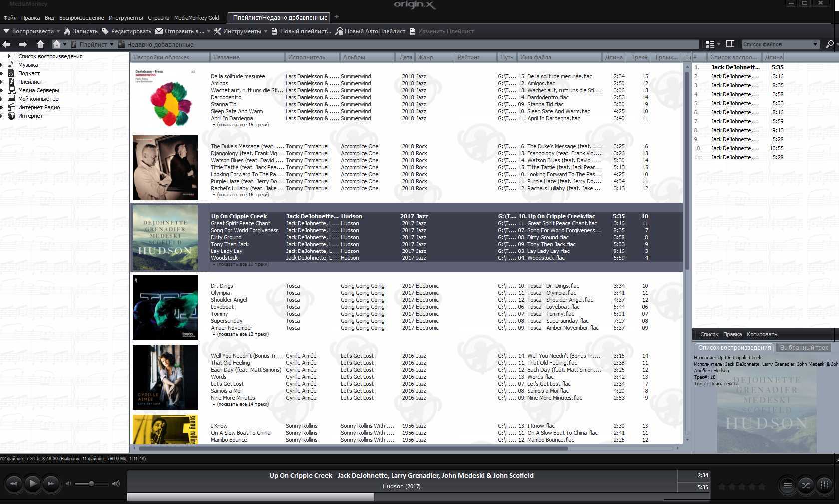Select Мой компьютер tree node
This screenshot has width=839, height=504.
coord(38,99)
